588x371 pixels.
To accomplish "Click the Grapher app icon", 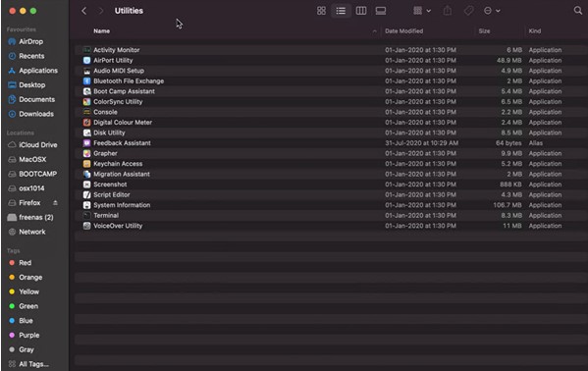I will [x=87, y=153].
